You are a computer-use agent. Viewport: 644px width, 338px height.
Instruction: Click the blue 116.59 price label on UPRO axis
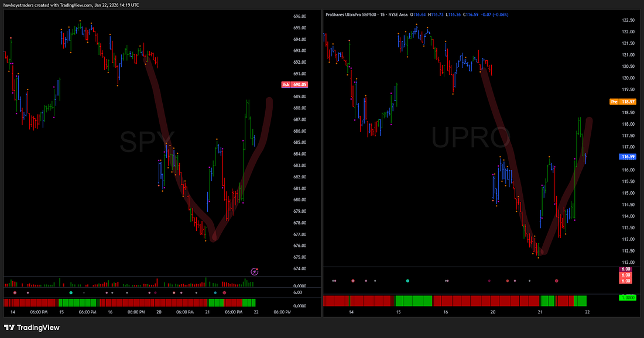628,157
